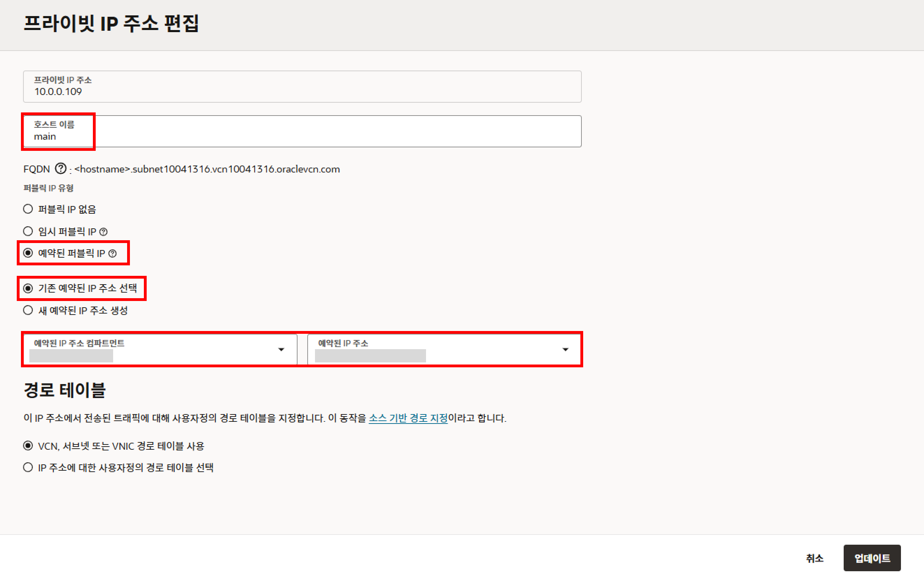The image size is (924, 581).
Task: Open the 소스 기반 경로 지정 link
Action: click(408, 418)
